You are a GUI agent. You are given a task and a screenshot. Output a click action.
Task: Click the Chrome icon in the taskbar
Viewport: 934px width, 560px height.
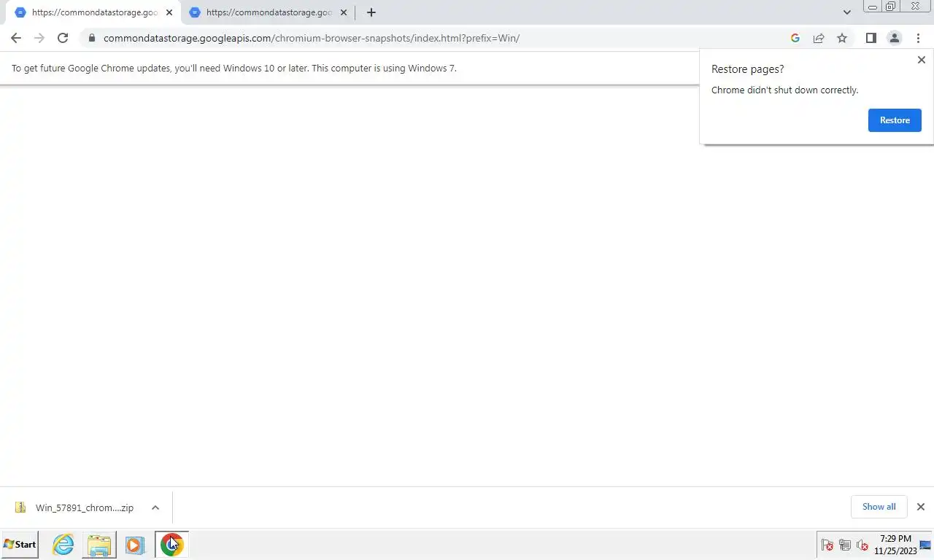point(172,545)
